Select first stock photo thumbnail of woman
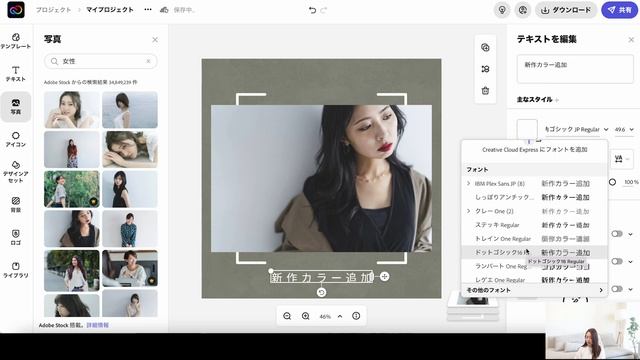The height and width of the screenshot is (360, 640). coord(71,109)
